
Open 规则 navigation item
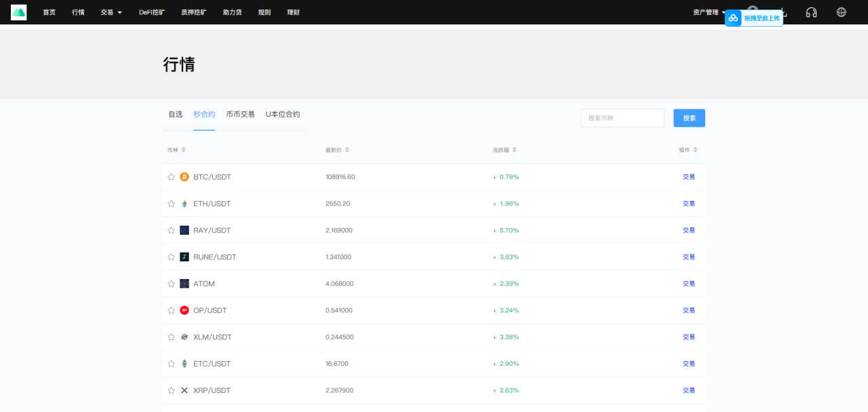click(x=264, y=12)
